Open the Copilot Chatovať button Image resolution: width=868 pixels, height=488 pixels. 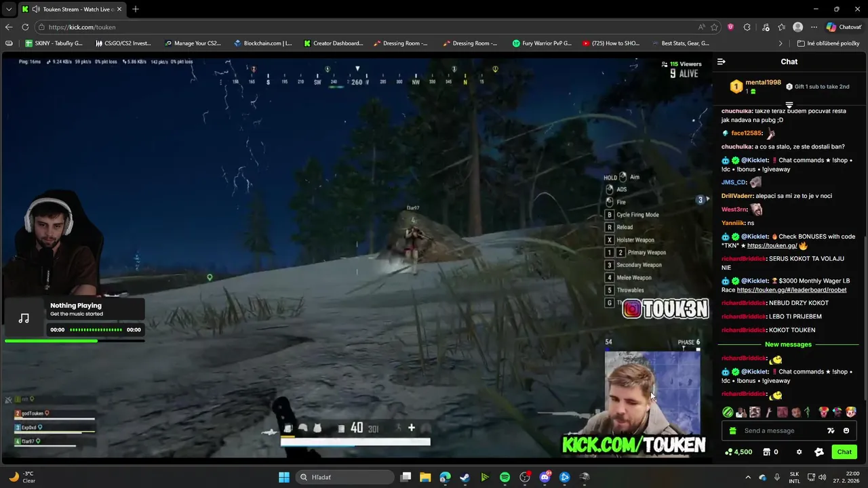(844, 27)
